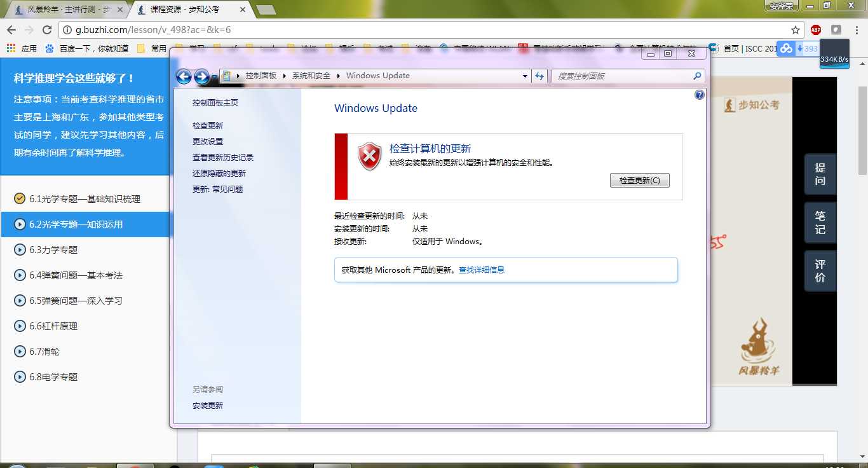Click the 步知公考 logo in video
This screenshot has height=468, width=868.
click(751, 105)
